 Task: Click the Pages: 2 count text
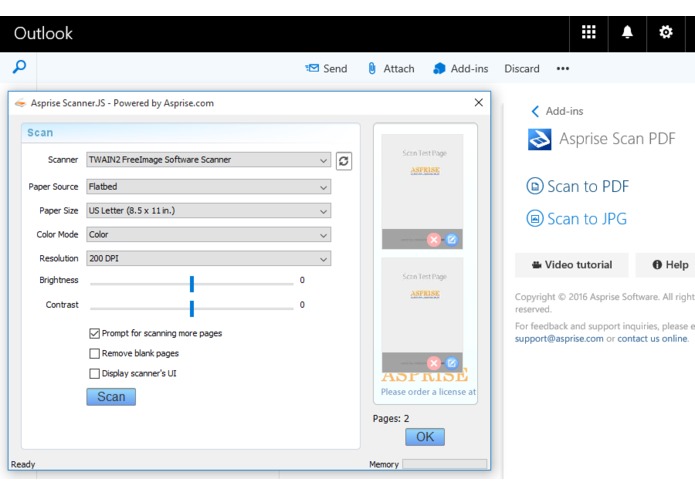click(x=391, y=419)
